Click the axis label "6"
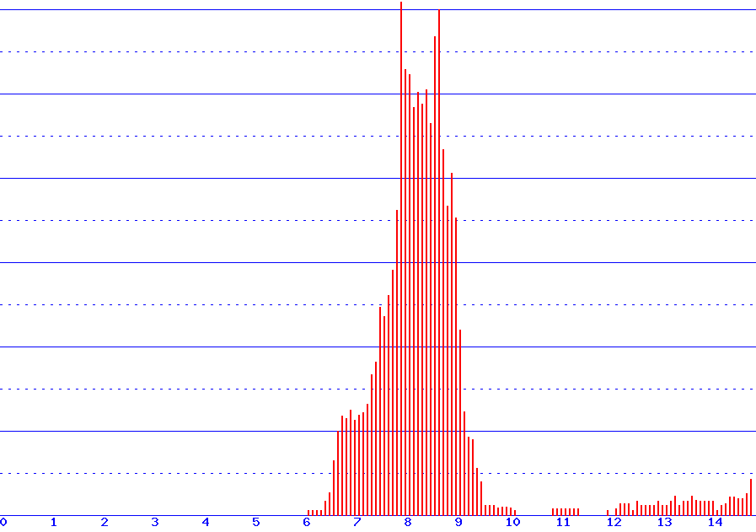The height and width of the screenshot is (532, 756). coord(306,522)
